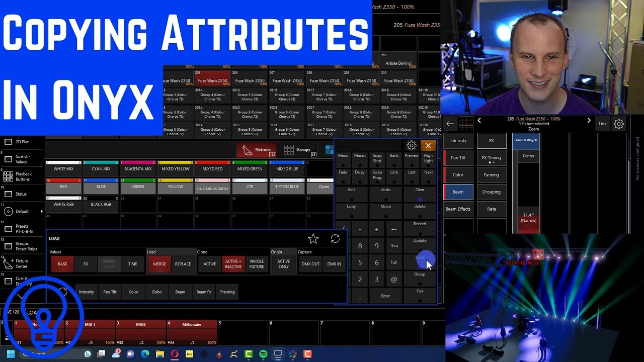Open Beam Effects parameter group
The width and height of the screenshot is (644, 362).
point(458,209)
